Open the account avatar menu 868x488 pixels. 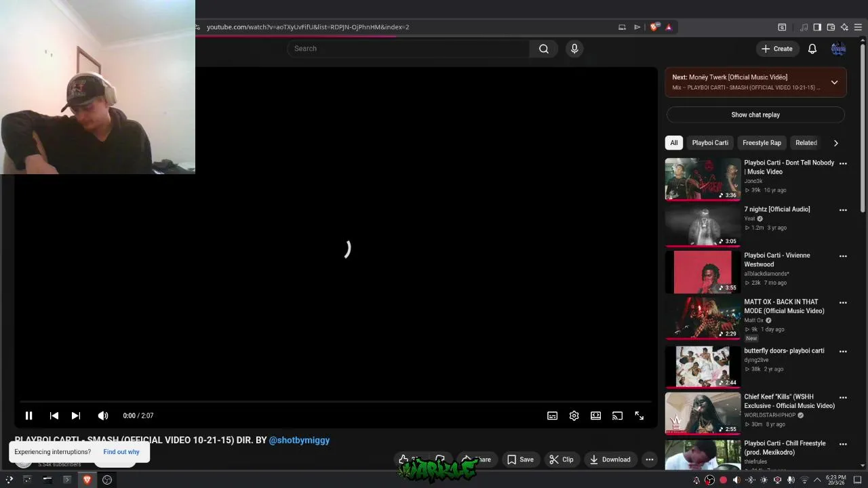(x=839, y=49)
